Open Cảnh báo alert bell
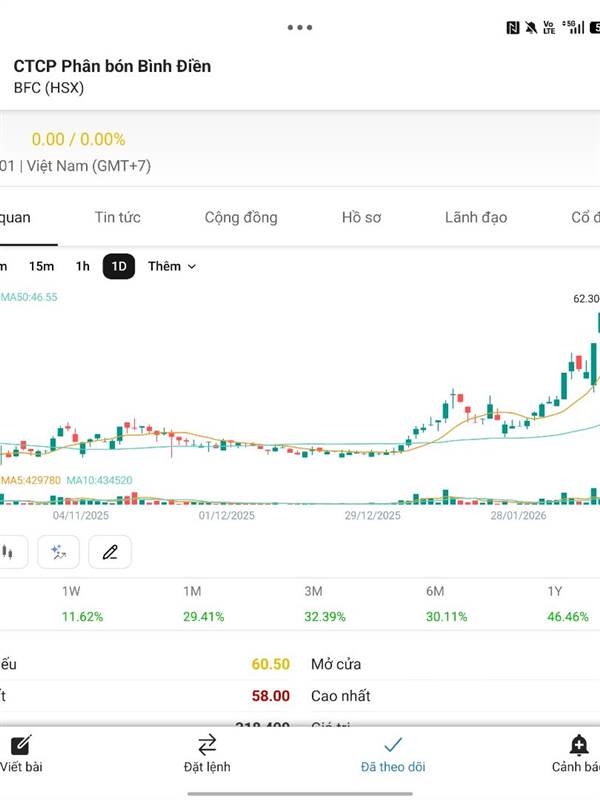 point(578,745)
